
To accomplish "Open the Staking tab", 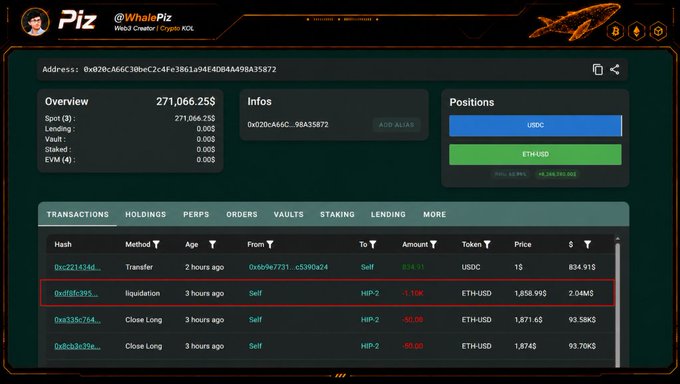I will [337, 214].
